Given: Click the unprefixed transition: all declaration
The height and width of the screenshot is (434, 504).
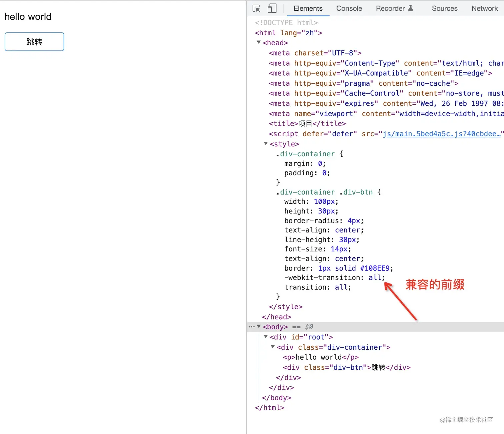Looking at the screenshot, I should pos(318,287).
